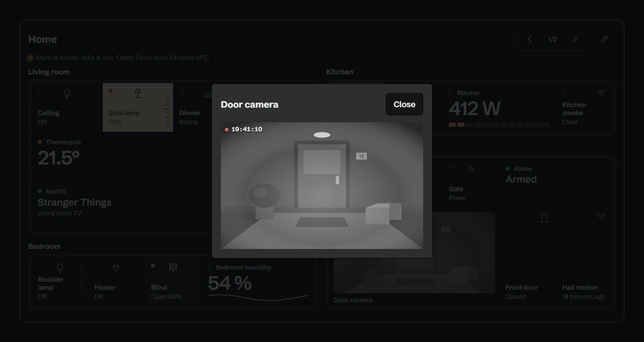The image size is (644, 342).
Task: Click the Gate target icon
Action: [x=471, y=169]
